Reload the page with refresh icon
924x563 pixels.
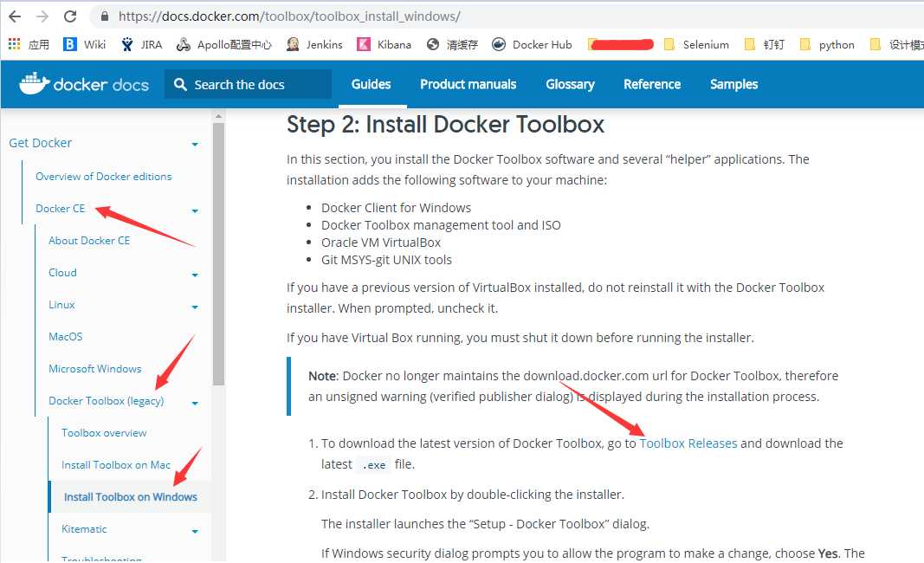70,16
